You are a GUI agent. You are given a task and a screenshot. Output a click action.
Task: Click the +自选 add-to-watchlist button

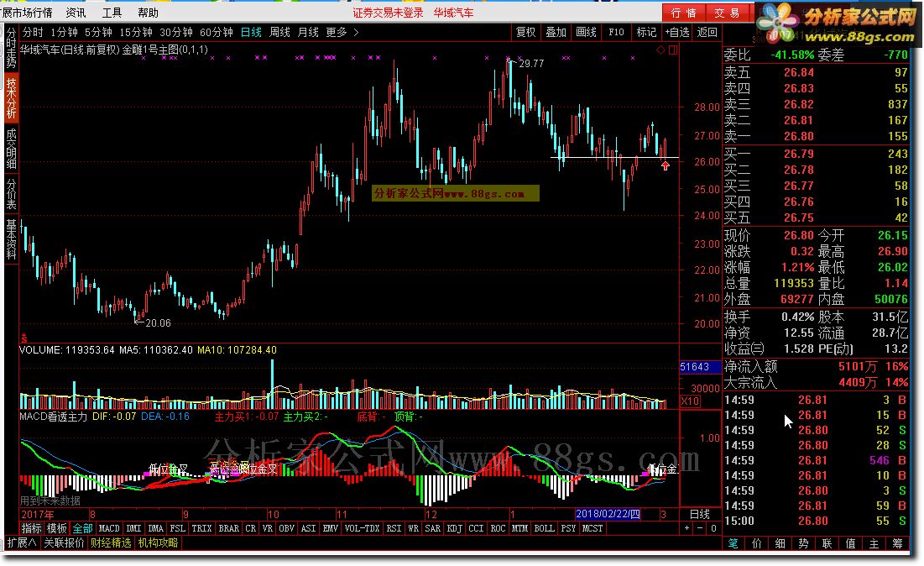tap(677, 33)
